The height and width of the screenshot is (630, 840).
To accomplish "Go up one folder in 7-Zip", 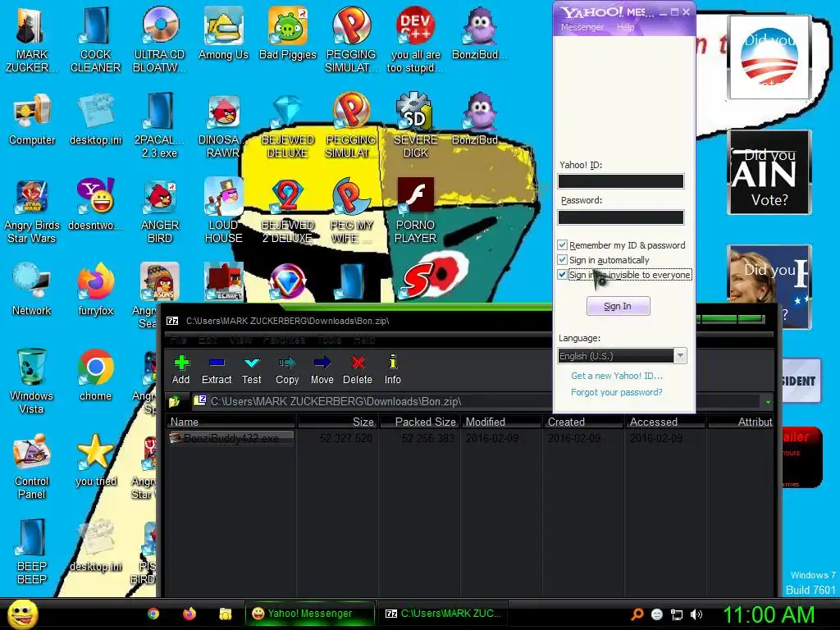I will pyautogui.click(x=174, y=401).
